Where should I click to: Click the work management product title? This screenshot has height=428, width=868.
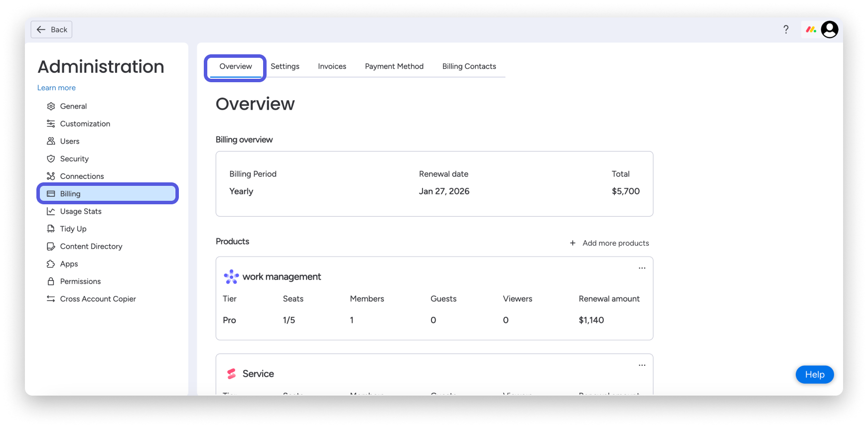[x=282, y=277]
